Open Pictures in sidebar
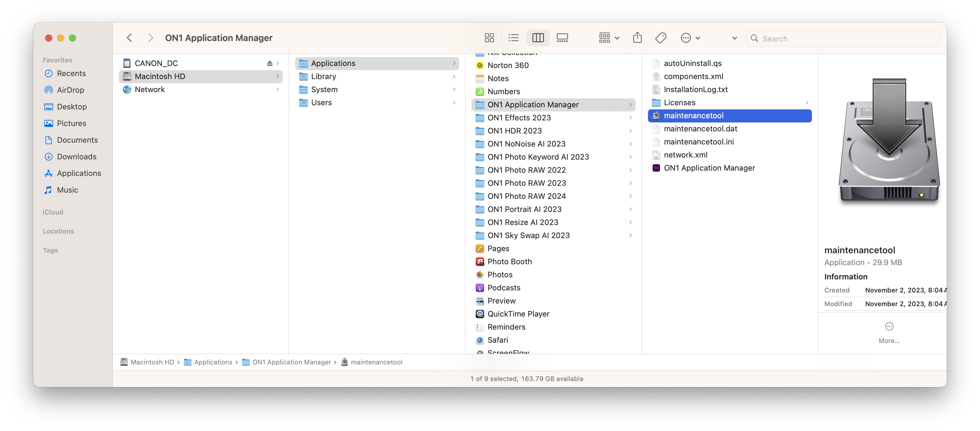The image size is (980, 431). [71, 123]
